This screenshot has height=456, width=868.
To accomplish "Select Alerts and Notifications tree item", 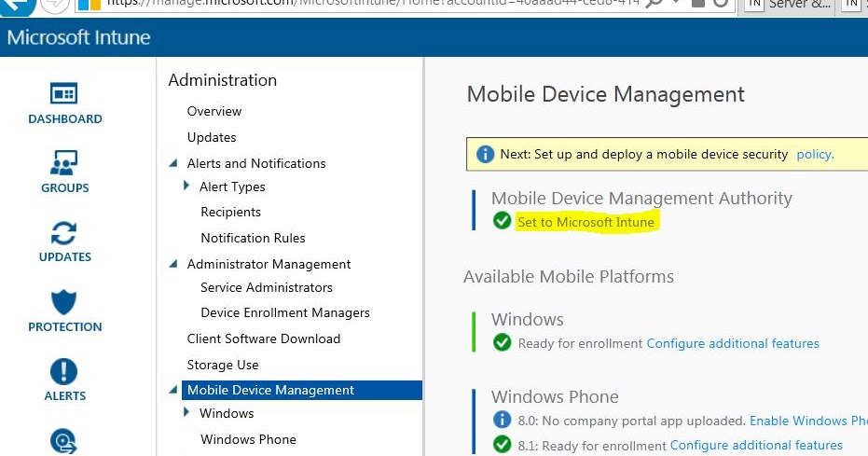I will click(x=256, y=163).
